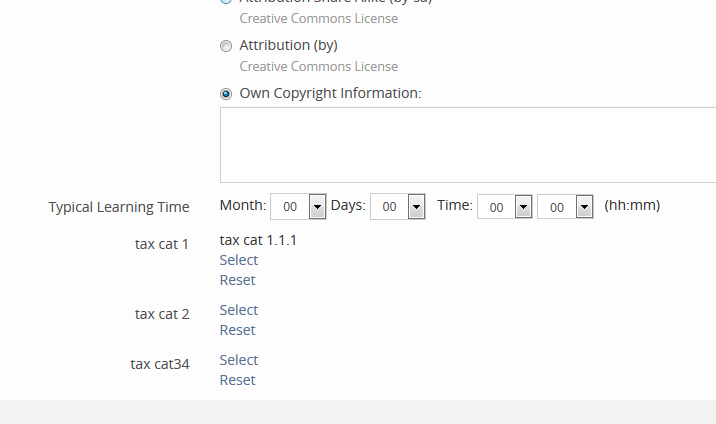
Task: Choose Select for tax cat34
Action: [x=239, y=360]
